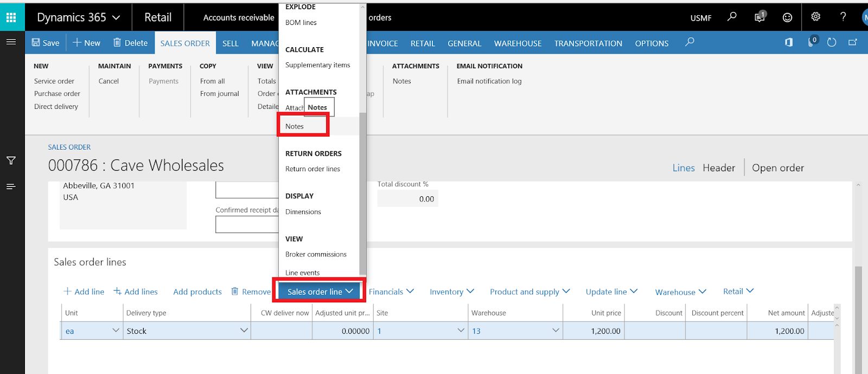Remove the selected order line
Image resolution: width=868 pixels, height=374 pixels.
[251, 292]
